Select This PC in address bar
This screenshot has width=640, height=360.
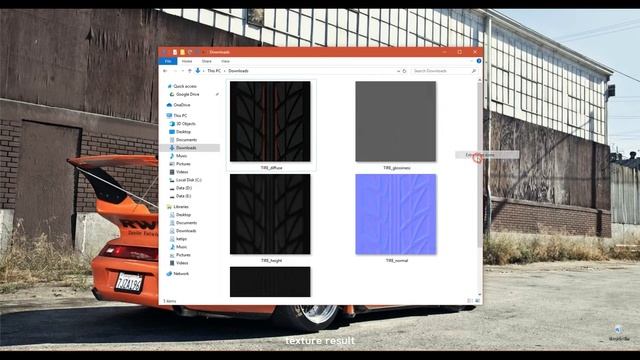coord(214,71)
